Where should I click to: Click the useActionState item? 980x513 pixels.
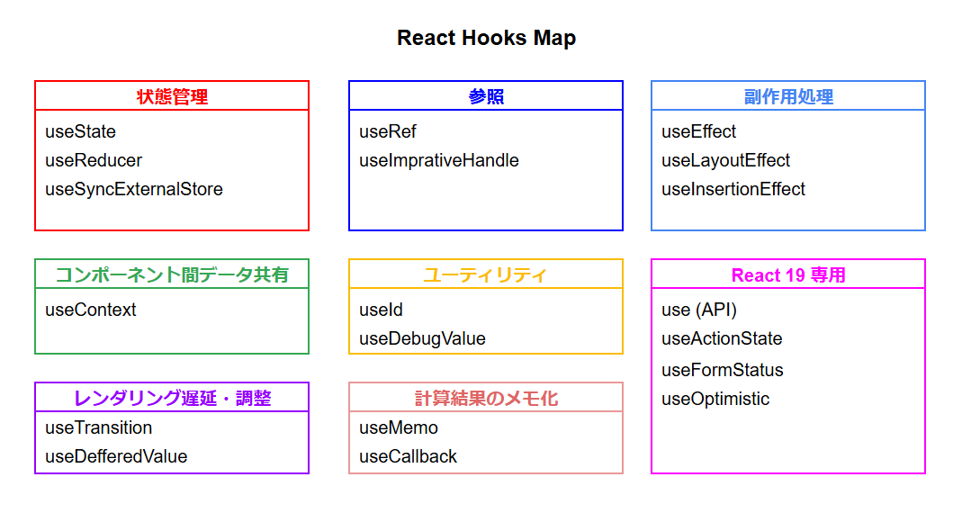722,338
